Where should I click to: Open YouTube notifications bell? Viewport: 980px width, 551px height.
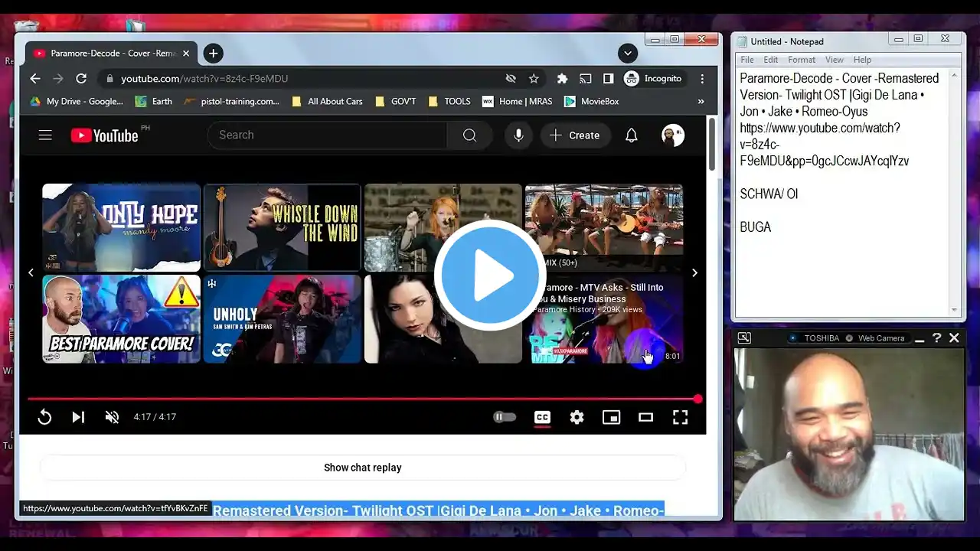pyautogui.click(x=631, y=135)
